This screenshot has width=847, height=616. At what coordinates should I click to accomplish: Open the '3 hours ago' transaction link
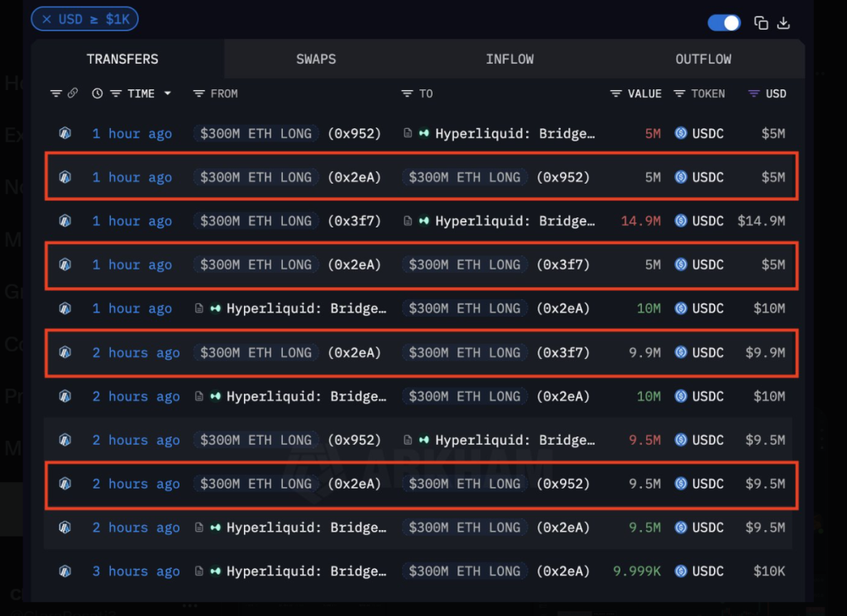point(136,571)
